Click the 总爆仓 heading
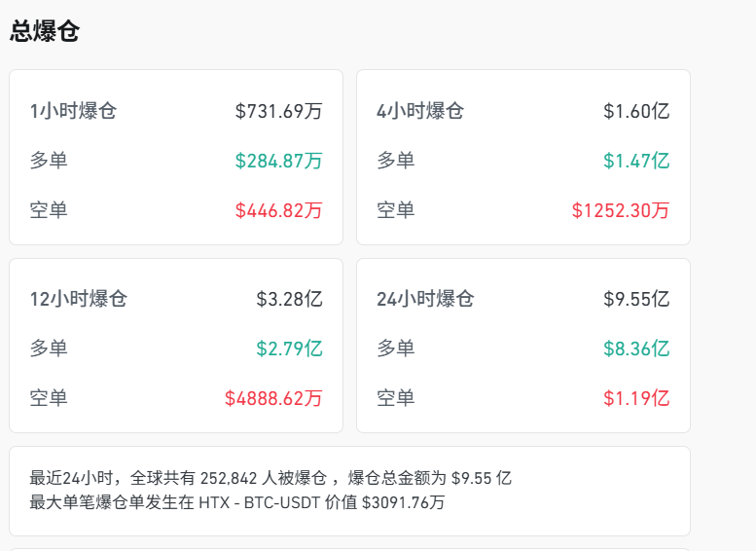This screenshot has width=756, height=551. (x=45, y=31)
